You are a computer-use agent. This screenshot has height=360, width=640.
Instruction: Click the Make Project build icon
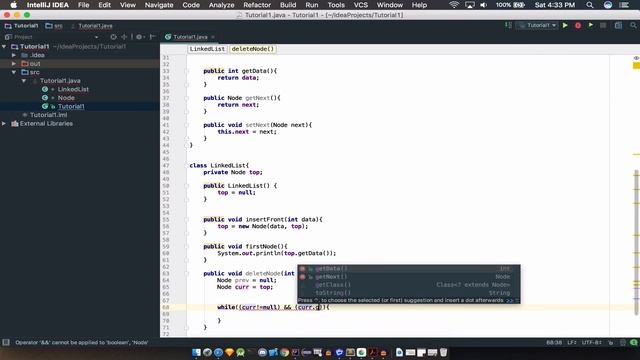(x=508, y=25)
